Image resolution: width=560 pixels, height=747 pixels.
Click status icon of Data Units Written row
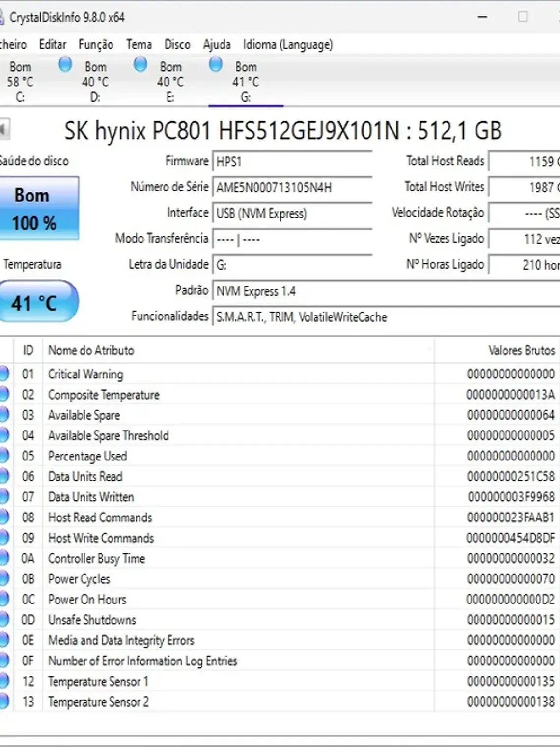4,497
